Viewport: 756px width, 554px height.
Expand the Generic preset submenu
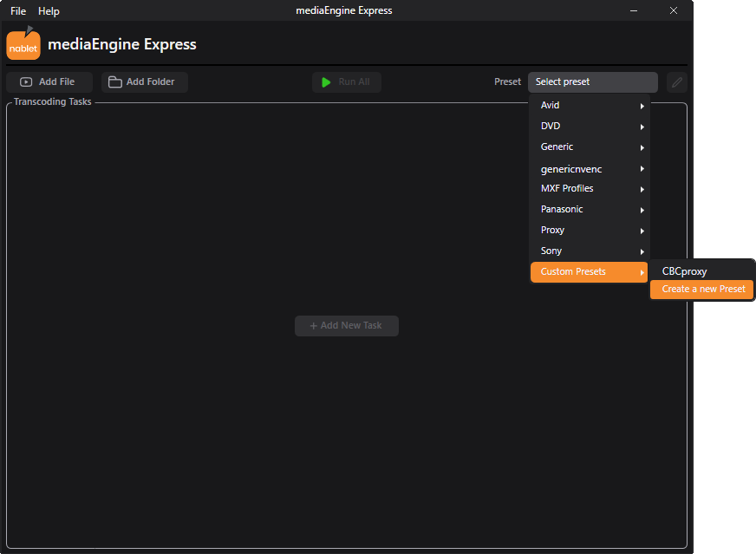coord(590,147)
